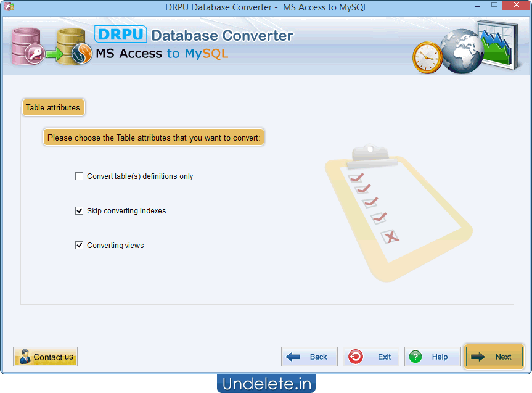Click 'MS Access to MySQL' banner subtitle

pyautogui.click(x=162, y=54)
